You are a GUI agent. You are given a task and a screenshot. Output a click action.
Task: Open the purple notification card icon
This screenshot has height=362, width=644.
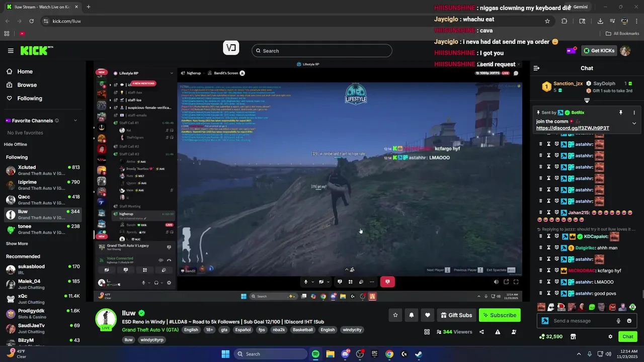tap(571, 51)
